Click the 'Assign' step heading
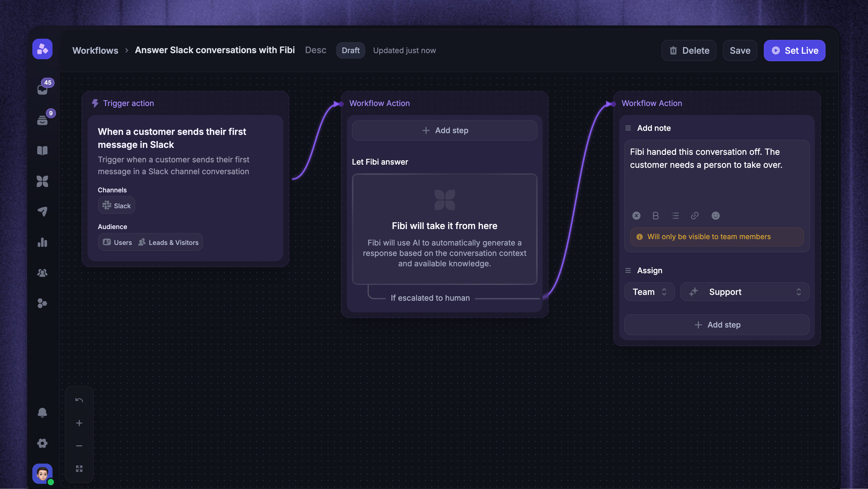 pos(650,270)
